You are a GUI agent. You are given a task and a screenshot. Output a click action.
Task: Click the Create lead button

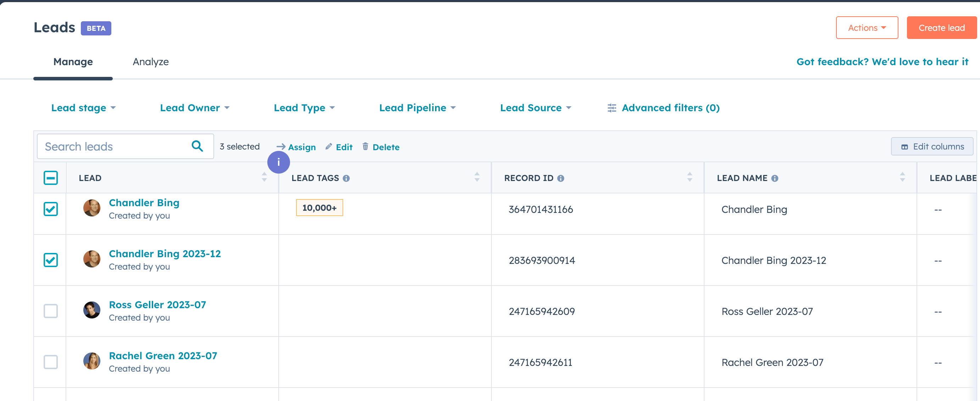pyautogui.click(x=941, y=28)
